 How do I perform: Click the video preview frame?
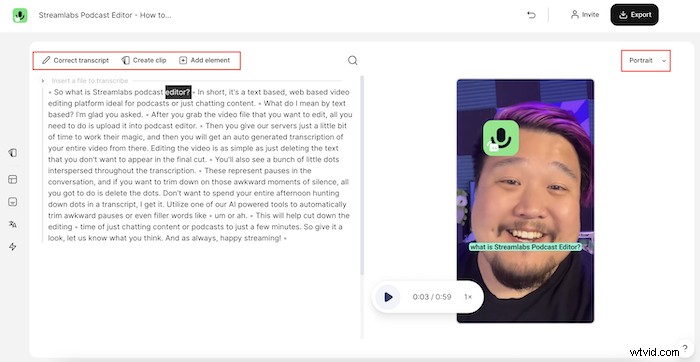(x=525, y=201)
